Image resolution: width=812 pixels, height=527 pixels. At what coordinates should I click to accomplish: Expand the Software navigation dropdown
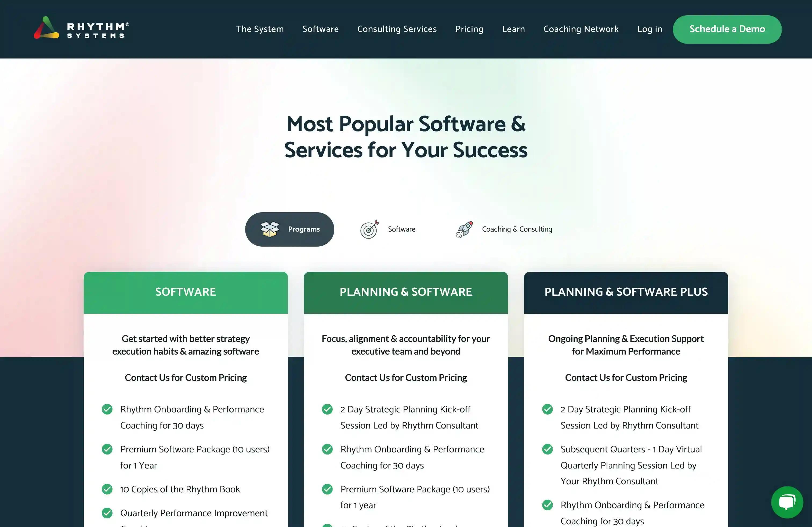(320, 29)
